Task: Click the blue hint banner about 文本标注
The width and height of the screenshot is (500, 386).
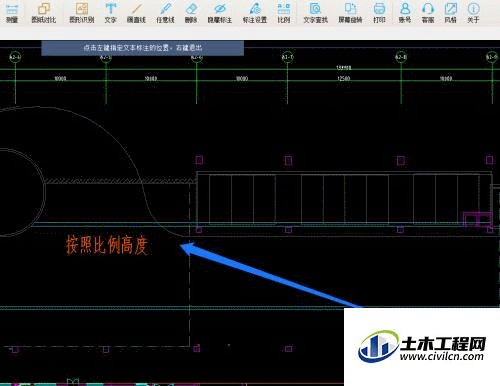Action: pyautogui.click(x=143, y=48)
